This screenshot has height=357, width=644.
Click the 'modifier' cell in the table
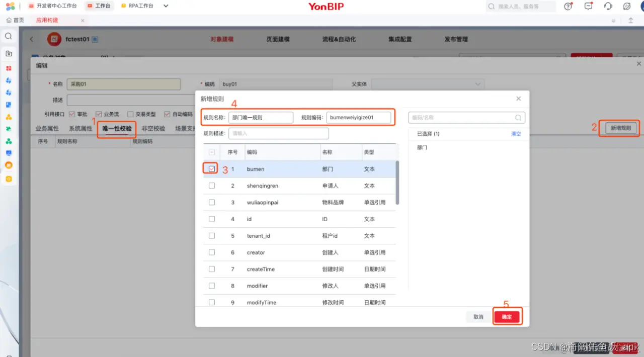tap(257, 286)
